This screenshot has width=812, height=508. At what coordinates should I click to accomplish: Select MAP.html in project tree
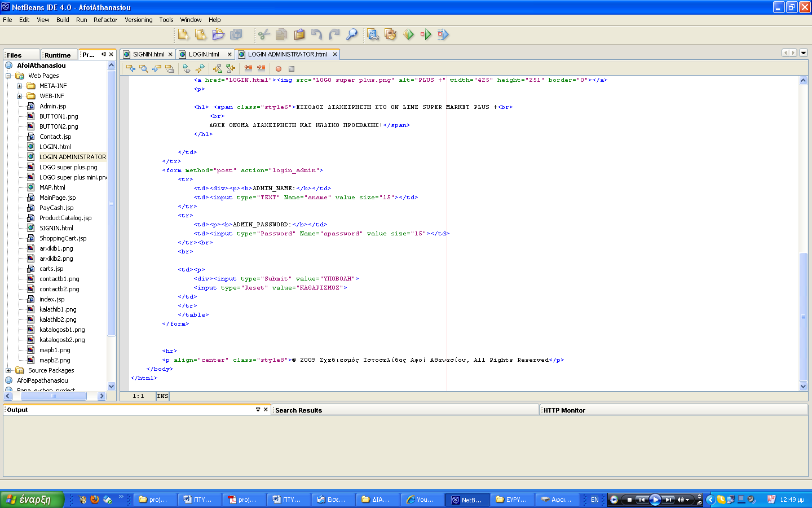point(52,187)
